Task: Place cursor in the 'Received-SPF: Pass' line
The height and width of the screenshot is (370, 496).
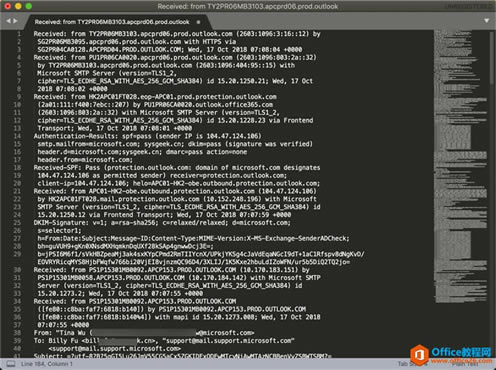Action: (177, 167)
